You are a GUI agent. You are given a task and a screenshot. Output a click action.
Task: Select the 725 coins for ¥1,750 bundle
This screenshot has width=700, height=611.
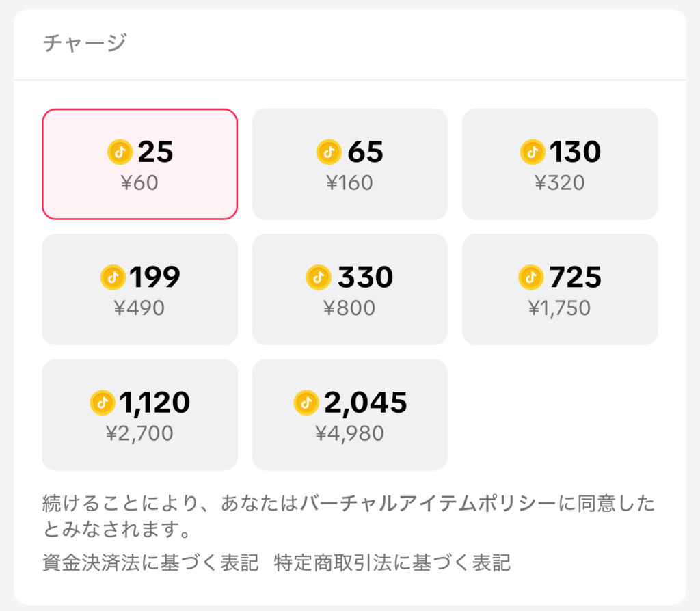click(560, 288)
